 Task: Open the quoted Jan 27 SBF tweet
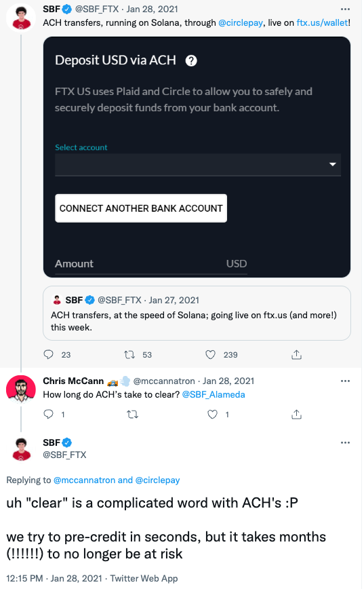pyautogui.click(x=197, y=313)
